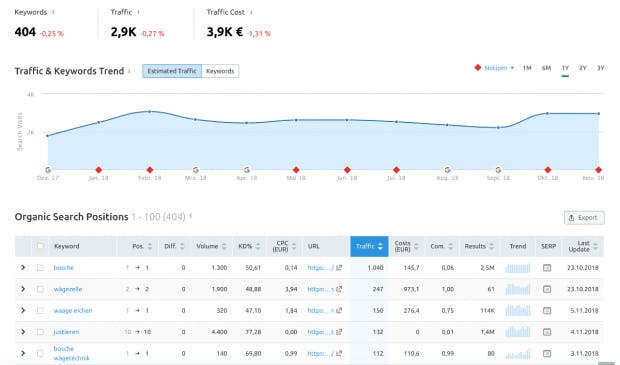Click the trend sparkline in bosche row
Viewport: 620px width, 365px height.
point(518,268)
